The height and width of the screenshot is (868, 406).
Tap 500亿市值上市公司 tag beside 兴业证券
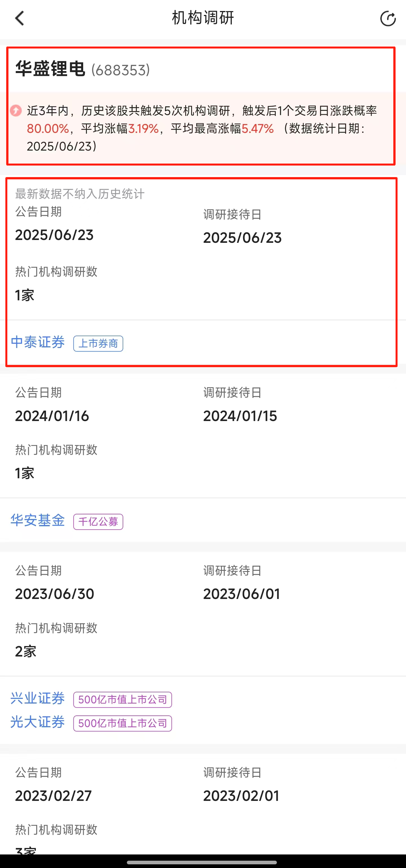coord(123,700)
